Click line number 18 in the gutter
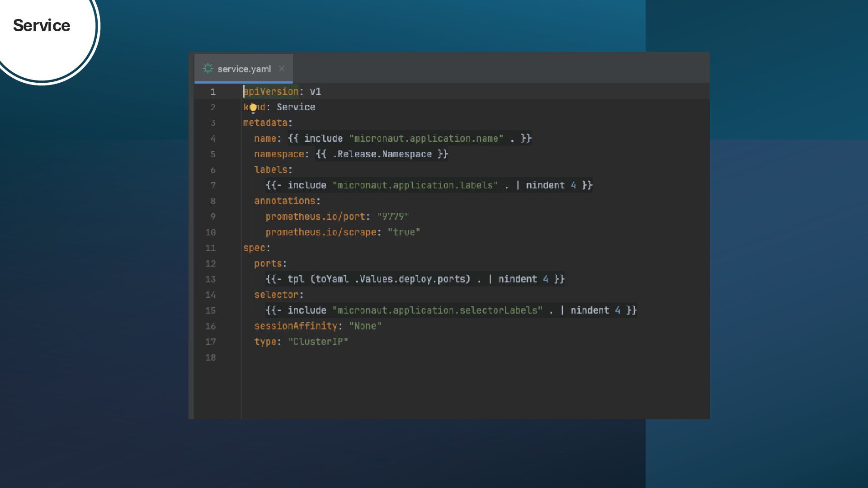 [x=211, y=358]
